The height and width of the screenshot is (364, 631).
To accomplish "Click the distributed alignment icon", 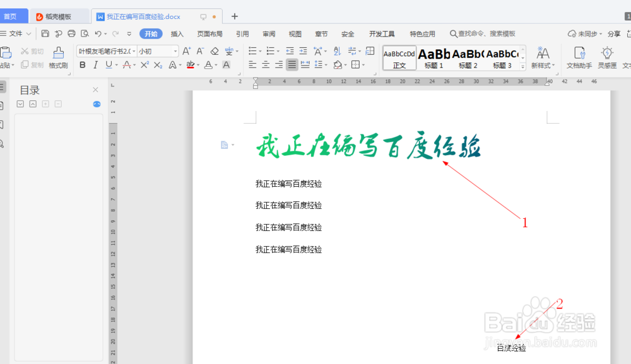I will [x=305, y=65].
